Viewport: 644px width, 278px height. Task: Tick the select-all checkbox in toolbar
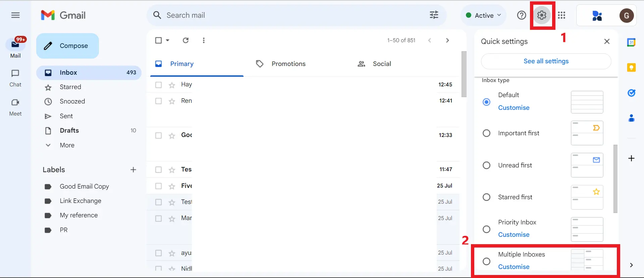click(x=159, y=40)
